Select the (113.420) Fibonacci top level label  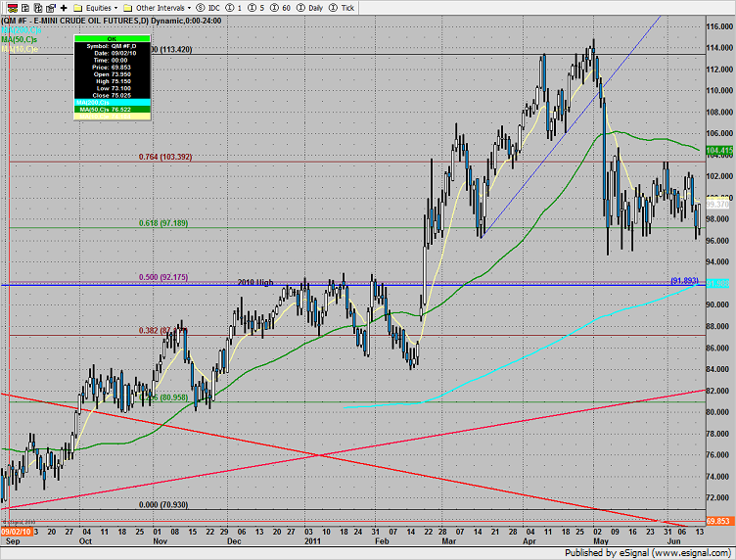[172, 49]
